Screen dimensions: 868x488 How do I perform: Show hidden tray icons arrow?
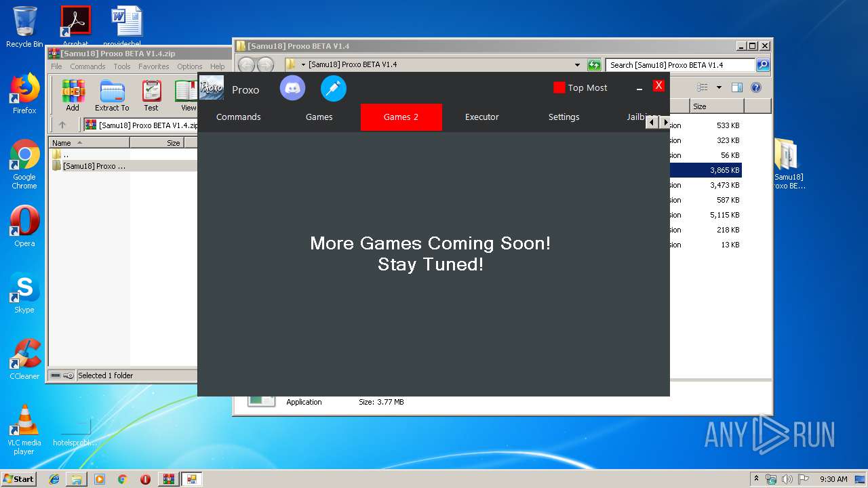756,479
